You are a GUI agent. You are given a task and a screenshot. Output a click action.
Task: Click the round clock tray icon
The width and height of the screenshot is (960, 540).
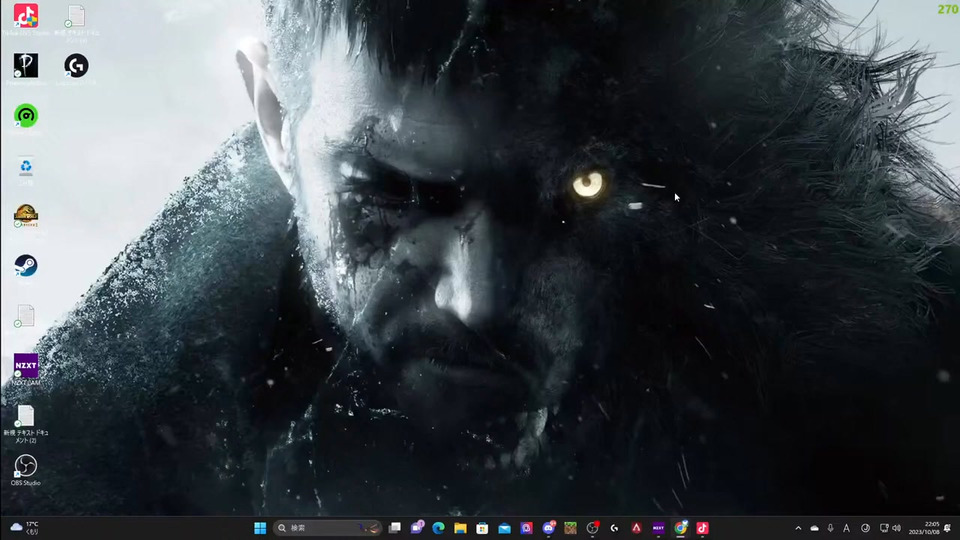point(865,528)
